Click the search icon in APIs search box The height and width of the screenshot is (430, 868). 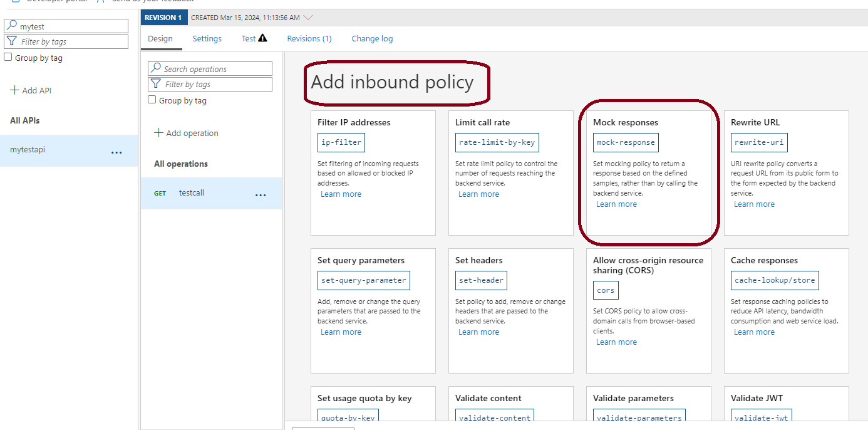point(11,26)
